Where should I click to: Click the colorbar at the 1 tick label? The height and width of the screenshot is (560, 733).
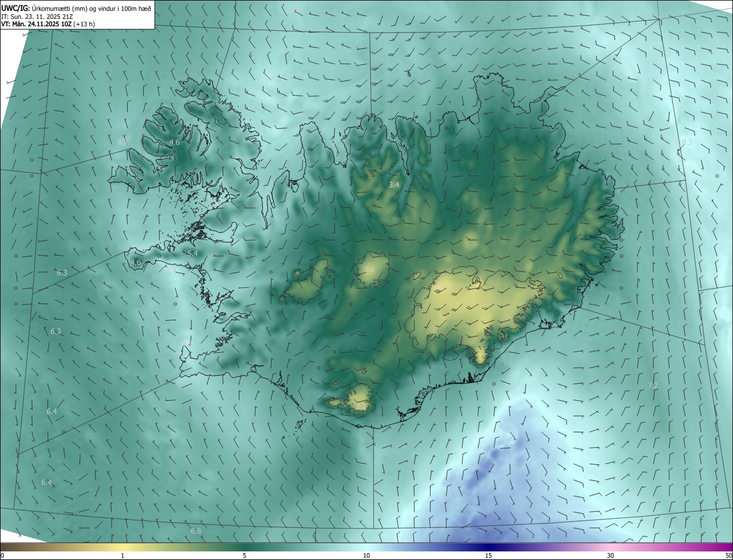click(x=123, y=555)
